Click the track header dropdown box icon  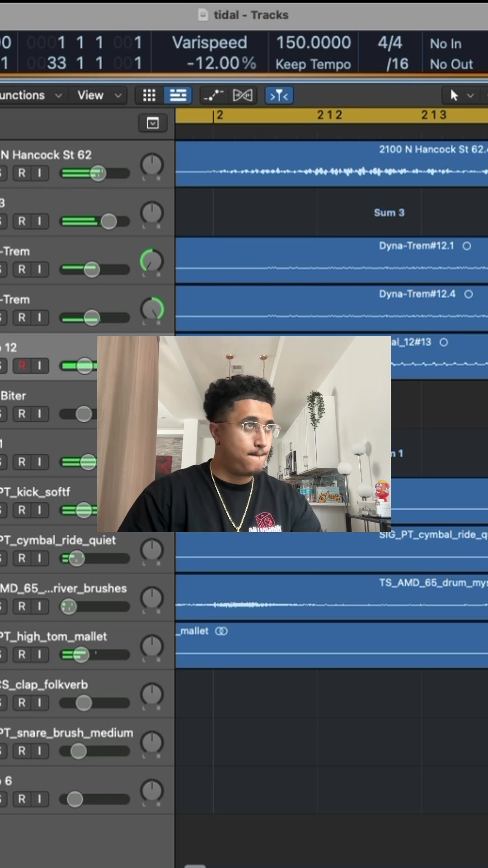[x=153, y=123]
